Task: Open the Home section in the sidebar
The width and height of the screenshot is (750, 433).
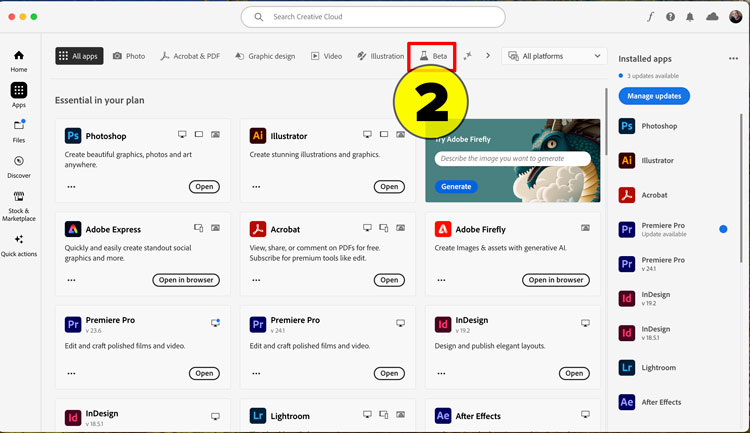Action: tap(19, 61)
